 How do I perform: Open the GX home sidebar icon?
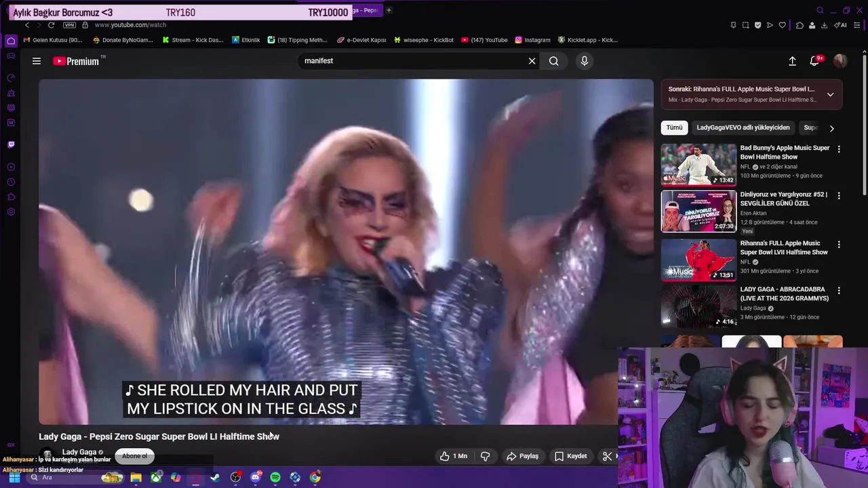11,41
